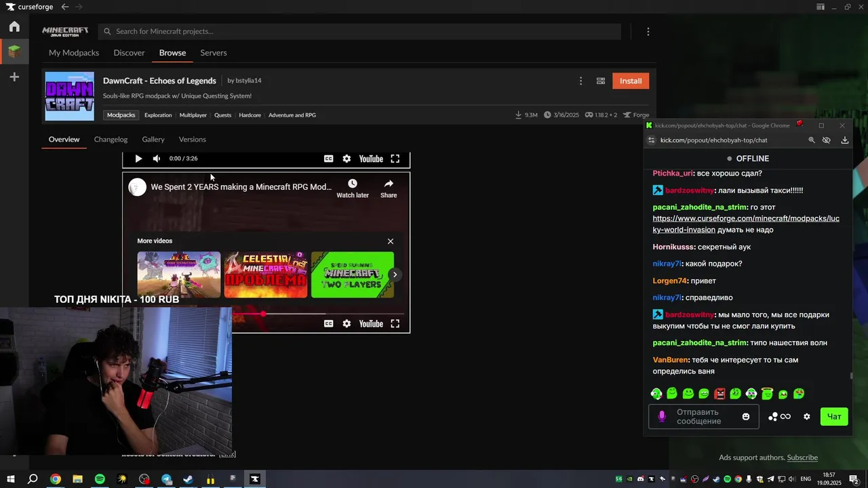Viewport: 868px width, 488px height.
Task: Toggle captions on lower YouTube player
Action: tap(328, 324)
